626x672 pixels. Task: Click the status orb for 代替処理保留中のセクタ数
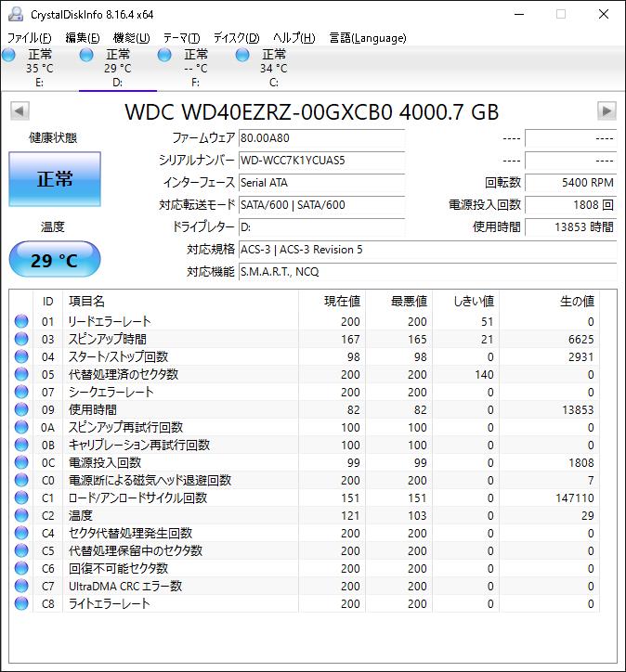(21, 550)
